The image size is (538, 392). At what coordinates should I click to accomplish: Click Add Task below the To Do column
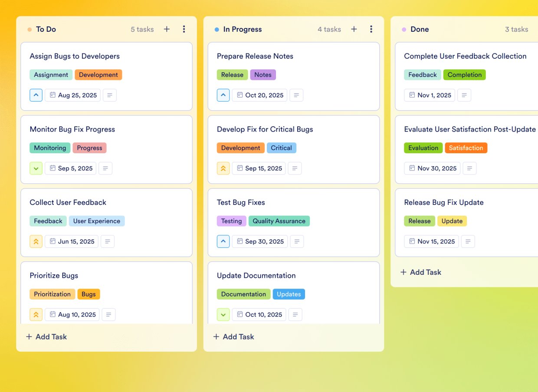[46, 336]
